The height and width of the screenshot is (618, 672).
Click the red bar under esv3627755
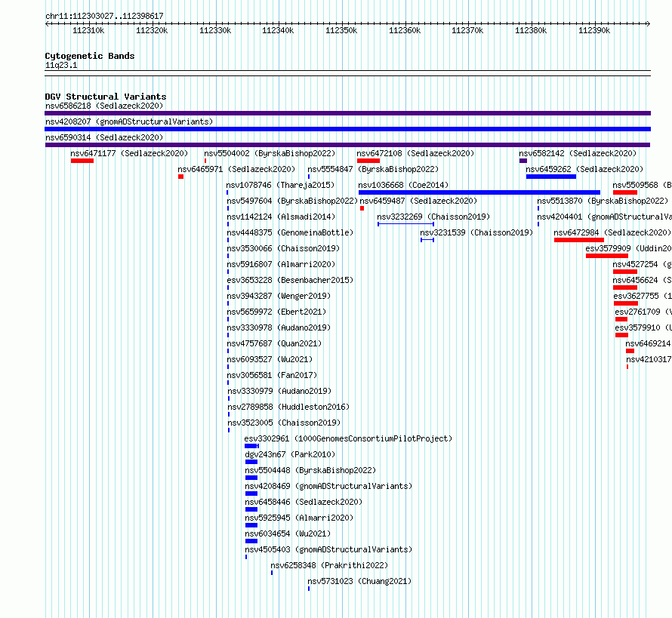[626, 303]
